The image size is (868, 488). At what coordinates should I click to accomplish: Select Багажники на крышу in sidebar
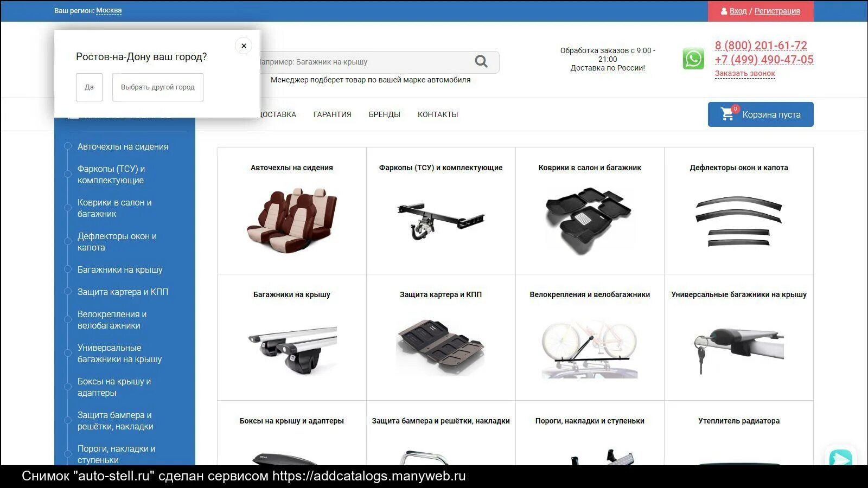pyautogui.click(x=120, y=269)
